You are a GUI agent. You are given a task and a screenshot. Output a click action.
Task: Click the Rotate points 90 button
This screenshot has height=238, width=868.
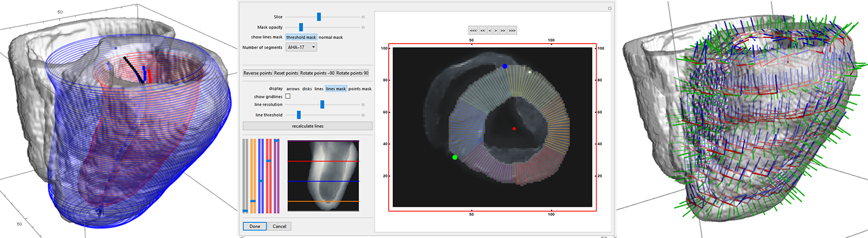click(x=352, y=73)
